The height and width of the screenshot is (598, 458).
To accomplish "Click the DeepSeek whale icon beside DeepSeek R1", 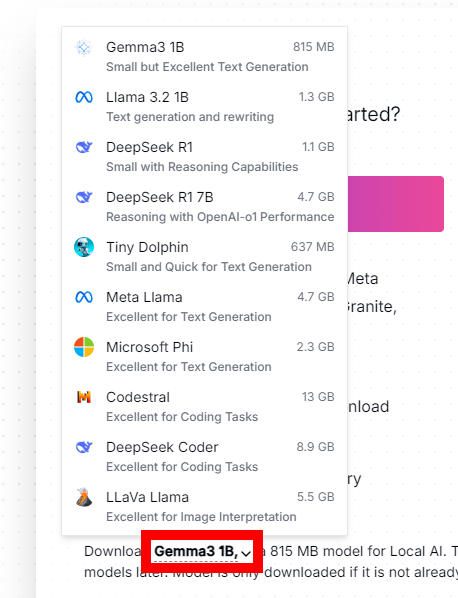I will [84, 147].
